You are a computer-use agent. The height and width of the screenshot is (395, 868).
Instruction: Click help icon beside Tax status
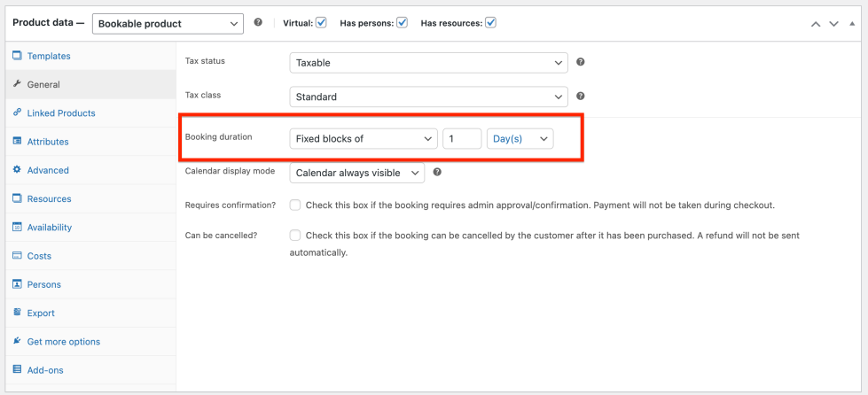pyautogui.click(x=581, y=62)
